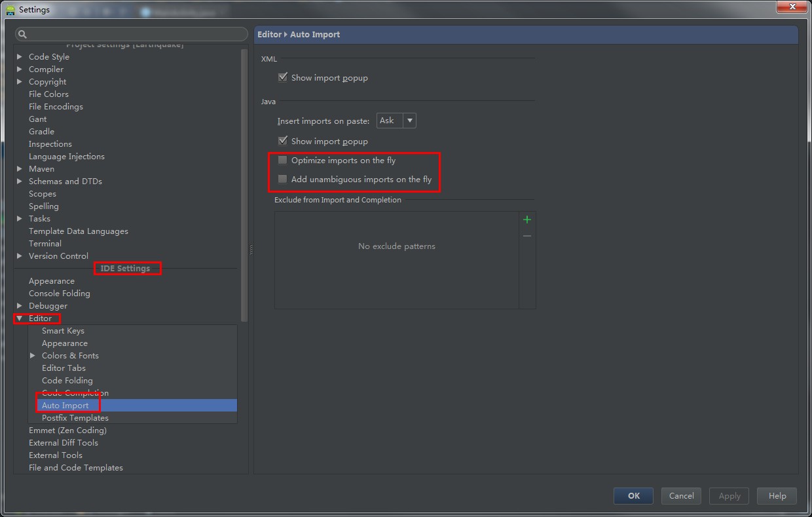Open Emmet (Zen Coding) settings
The width and height of the screenshot is (812, 517).
pyautogui.click(x=67, y=431)
